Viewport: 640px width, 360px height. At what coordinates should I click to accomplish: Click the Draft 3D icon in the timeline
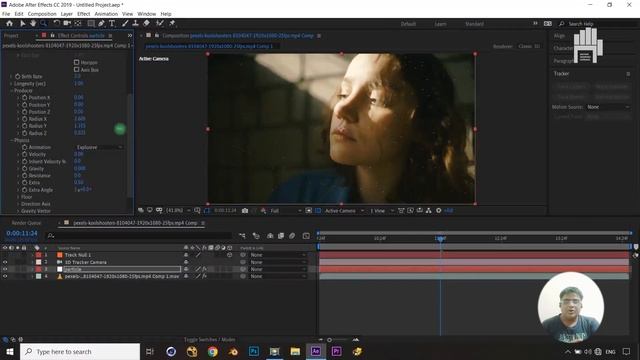pos(256,236)
